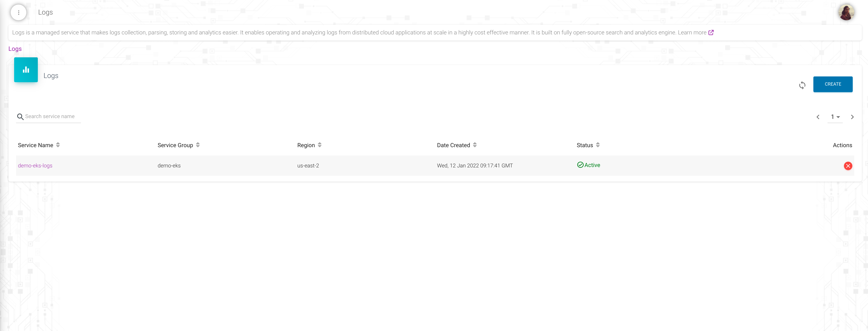
Task: Click the teal Logs bar chart icon
Action: tap(26, 70)
